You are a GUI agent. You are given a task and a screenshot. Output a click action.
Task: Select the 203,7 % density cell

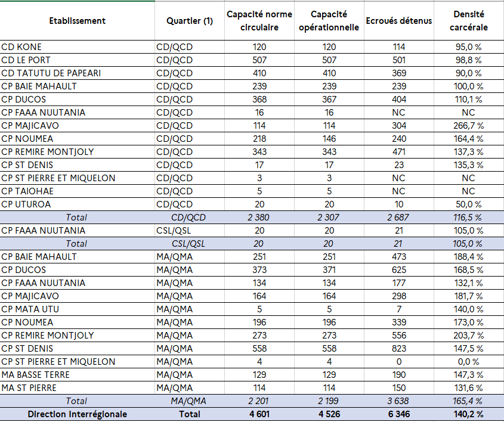pyautogui.click(x=468, y=336)
